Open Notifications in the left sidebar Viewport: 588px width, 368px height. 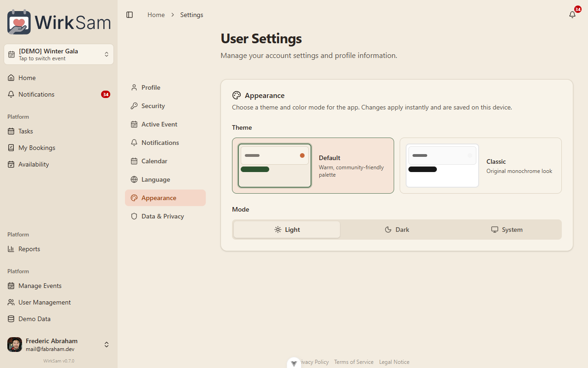pos(59,94)
